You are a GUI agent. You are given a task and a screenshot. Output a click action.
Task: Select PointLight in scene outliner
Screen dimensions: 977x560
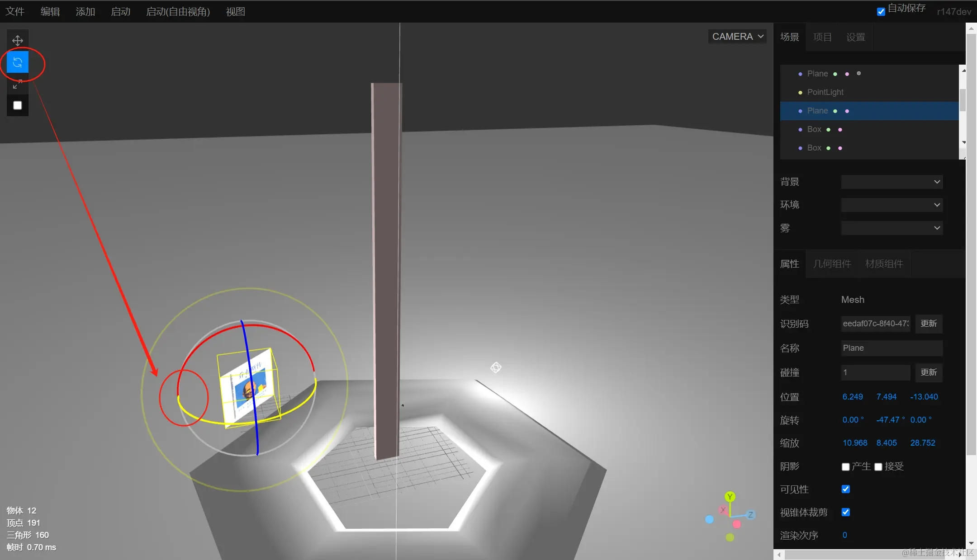click(825, 92)
